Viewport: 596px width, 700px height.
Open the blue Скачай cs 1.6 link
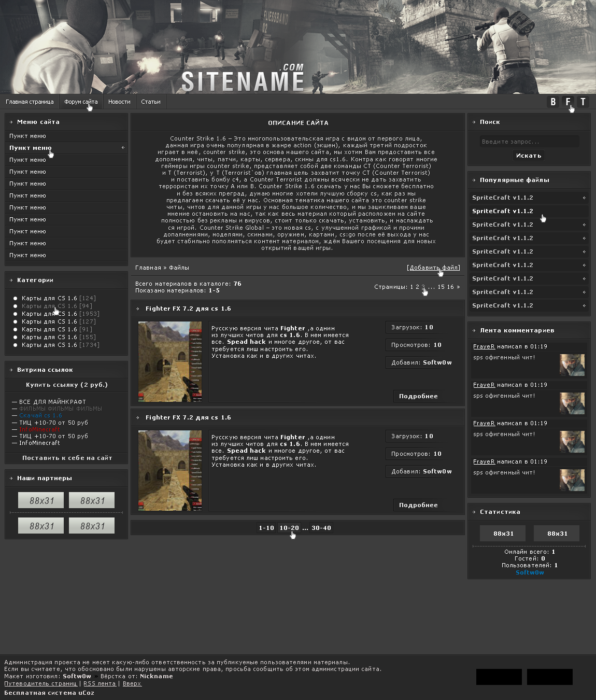click(40, 415)
